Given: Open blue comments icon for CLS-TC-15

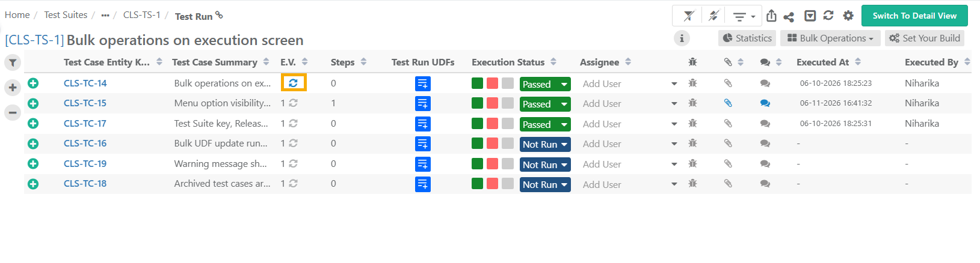Looking at the screenshot, I should coord(765,103).
